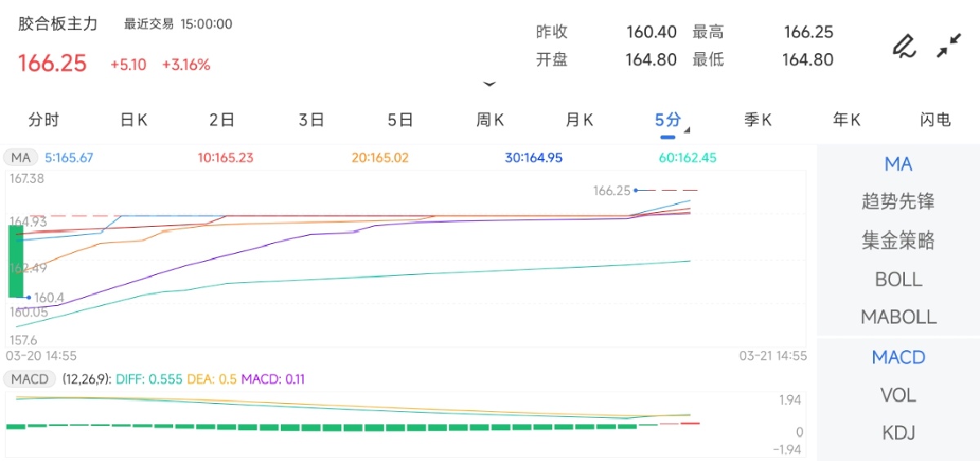Click the 60:162.45 MA60 value
The width and height of the screenshot is (980, 461).
[688, 157]
